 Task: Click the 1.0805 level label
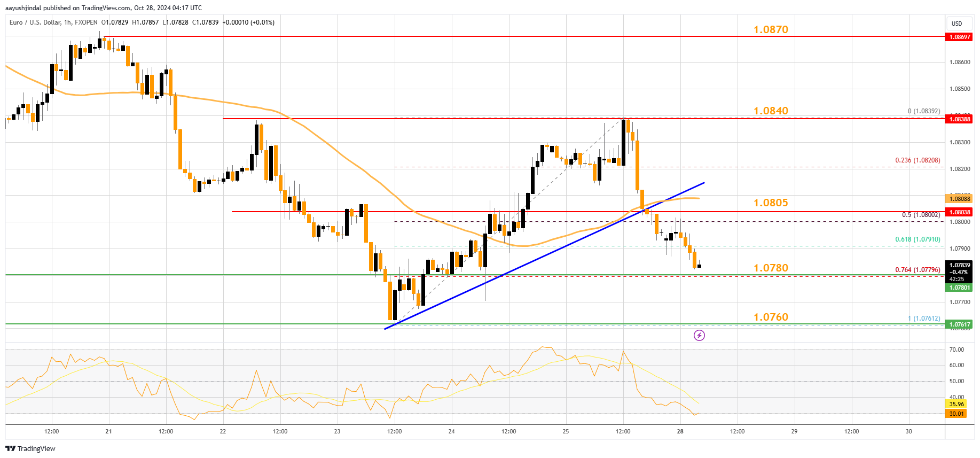point(771,203)
